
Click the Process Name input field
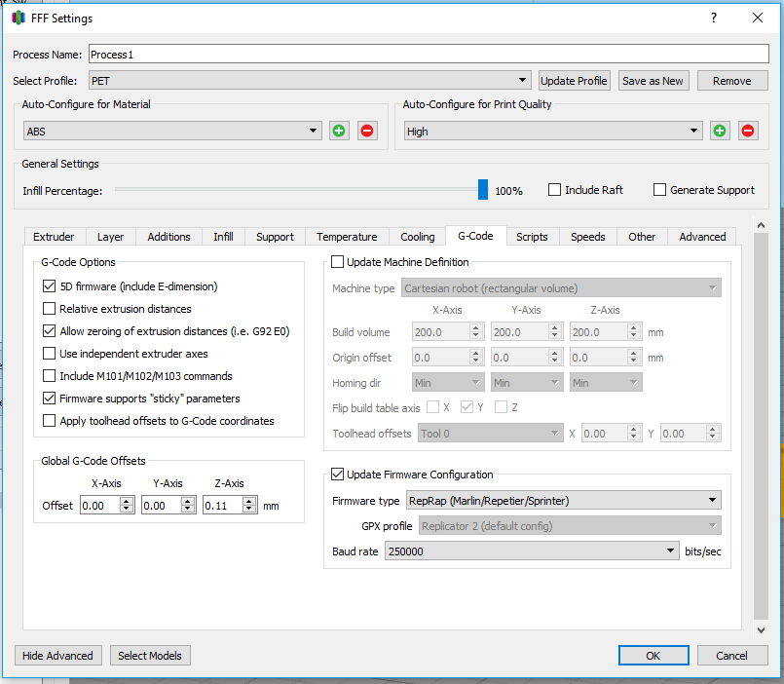(x=429, y=54)
